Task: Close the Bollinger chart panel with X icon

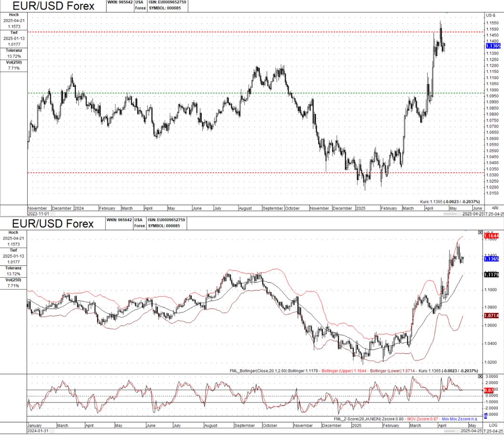Action: (480, 232)
